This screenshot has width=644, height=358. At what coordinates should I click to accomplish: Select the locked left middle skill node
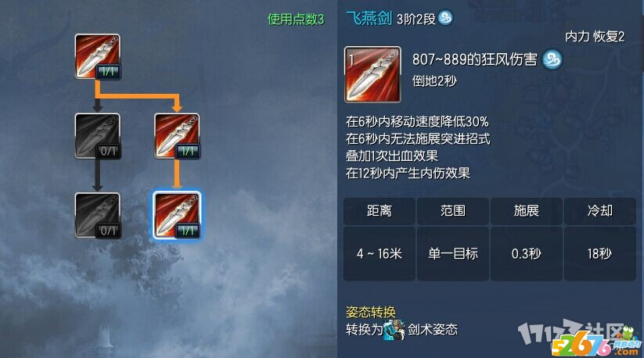(x=97, y=136)
